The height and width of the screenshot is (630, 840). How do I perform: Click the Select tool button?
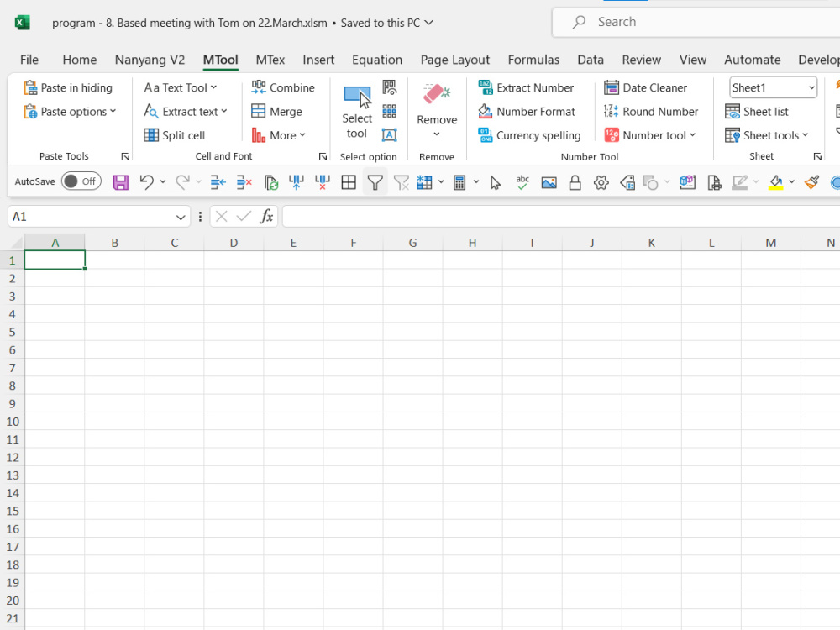tap(357, 112)
